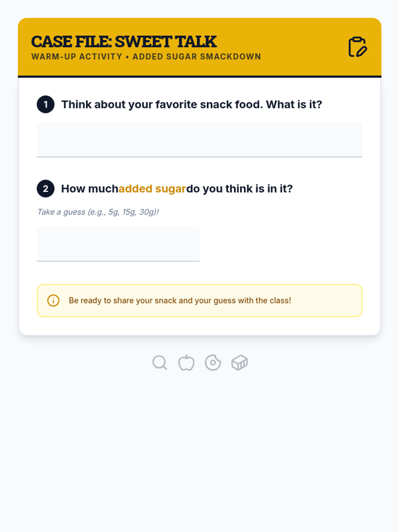
Task: Click the "What is it?" question text
Action: (294, 104)
